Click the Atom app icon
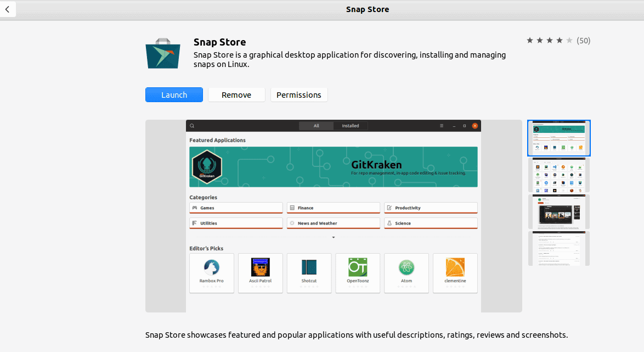Viewport: 644px width, 352px height. (x=406, y=267)
